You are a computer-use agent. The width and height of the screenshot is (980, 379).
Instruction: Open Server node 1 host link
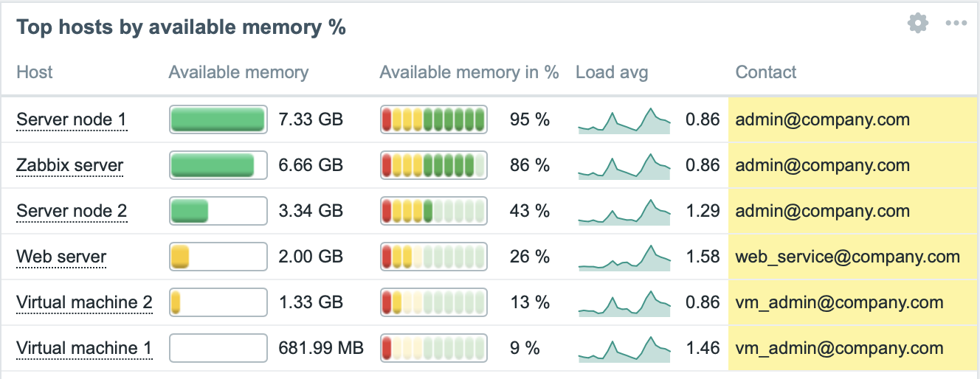72,119
